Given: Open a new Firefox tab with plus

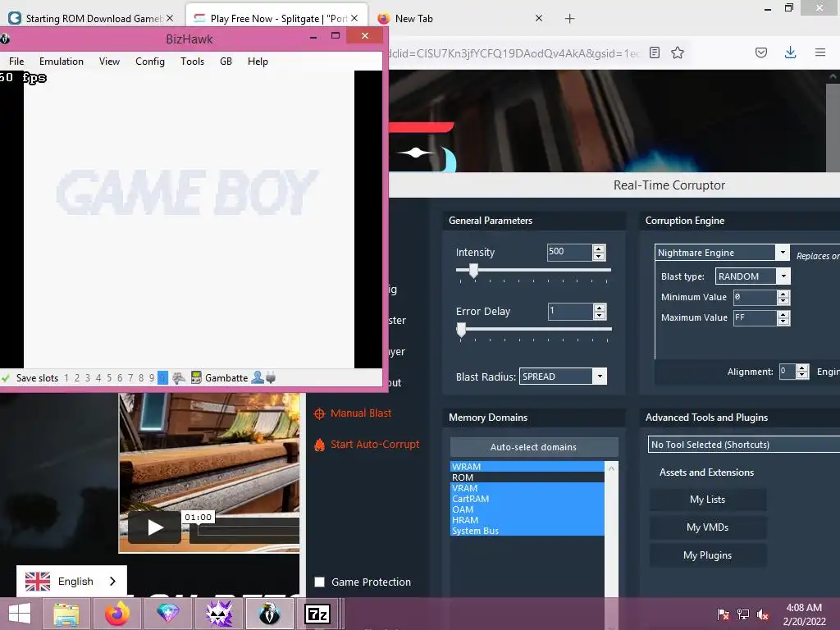Looking at the screenshot, I should click(x=569, y=19).
